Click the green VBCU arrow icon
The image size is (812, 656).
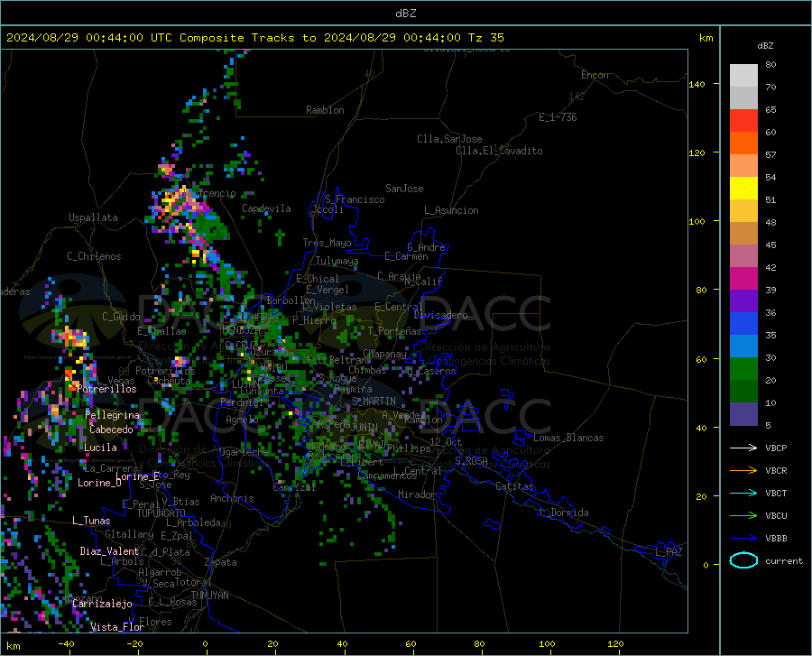tap(743, 516)
